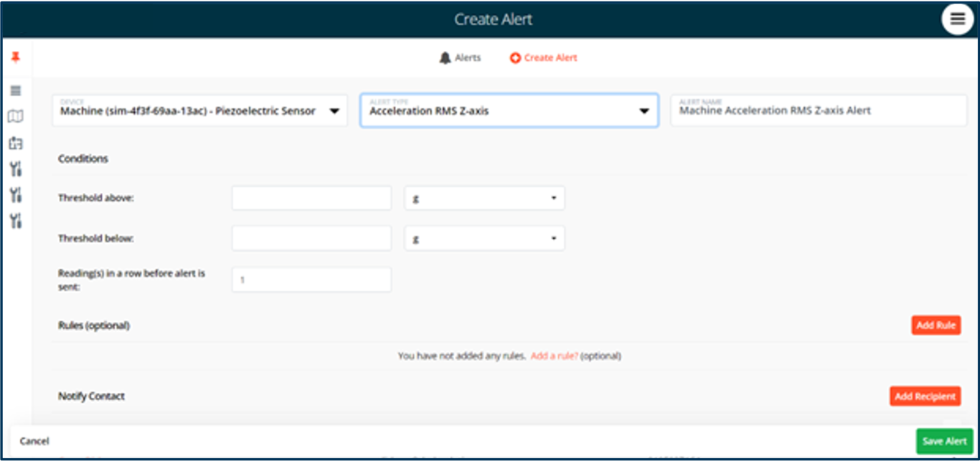This screenshot has height=461, width=980.
Task: Open the hamburger menu in the header
Action: pos(958,19)
